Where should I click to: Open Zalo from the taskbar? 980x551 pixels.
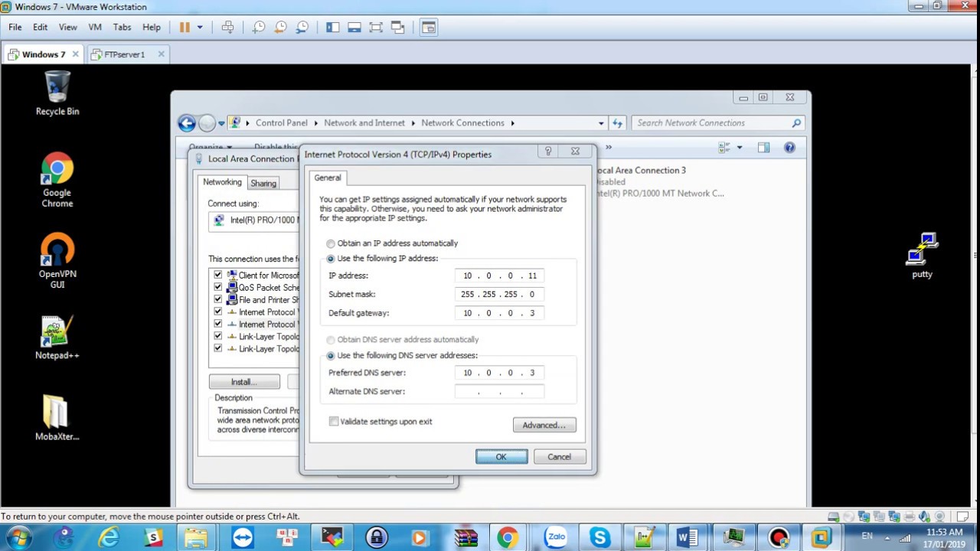[556, 538]
